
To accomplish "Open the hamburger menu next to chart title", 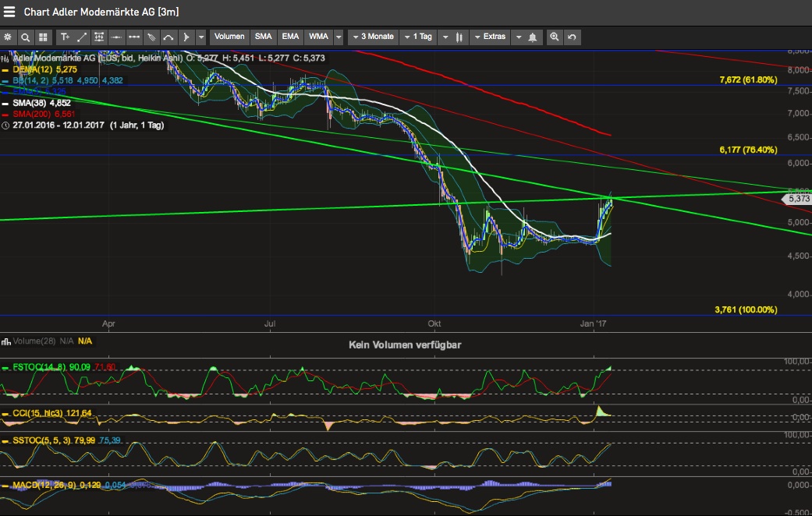I will [x=9, y=12].
